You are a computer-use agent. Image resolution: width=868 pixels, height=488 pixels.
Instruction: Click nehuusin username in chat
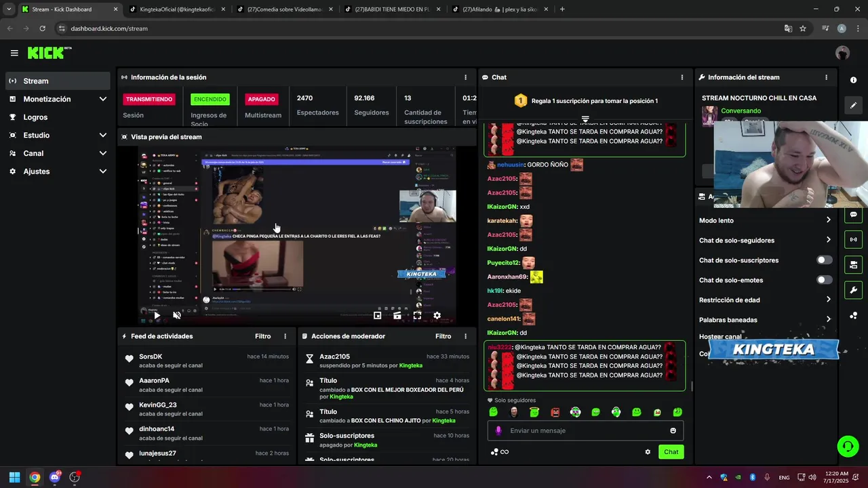point(510,165)
